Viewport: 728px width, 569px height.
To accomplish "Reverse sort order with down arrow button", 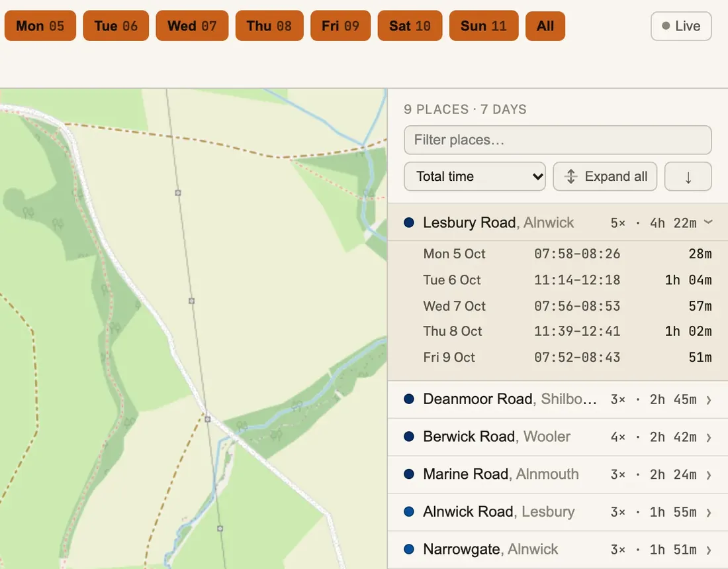I will pos(688,176).
